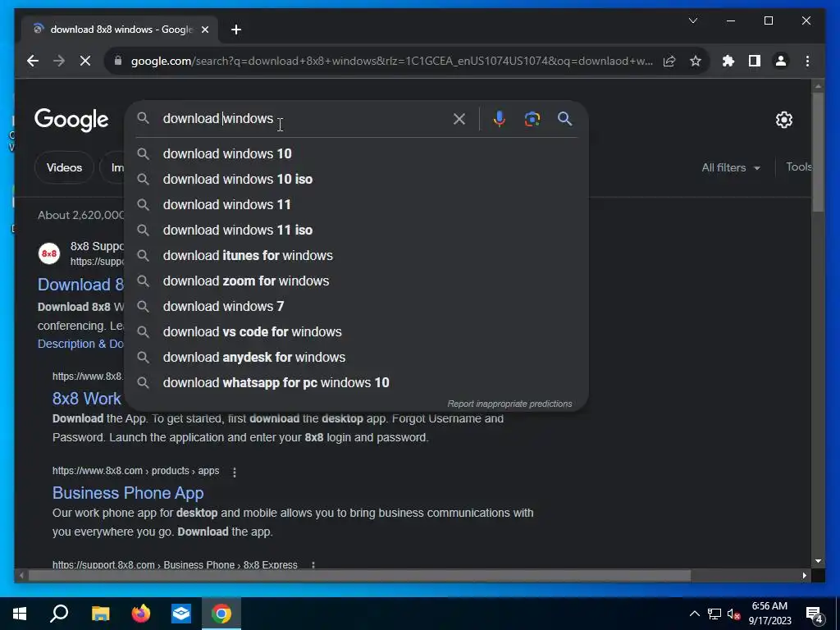Click the horizontal scrollbar thumb

point(359,576)
